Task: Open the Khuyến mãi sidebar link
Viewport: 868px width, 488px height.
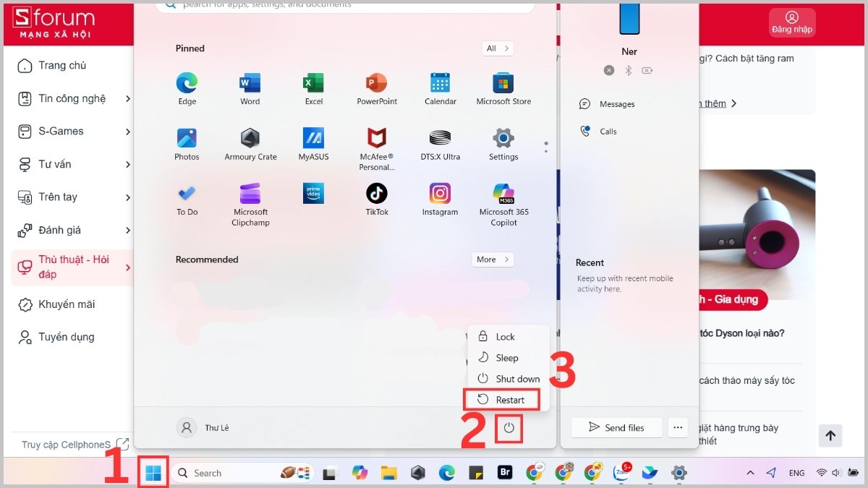Action: (57, 304)
